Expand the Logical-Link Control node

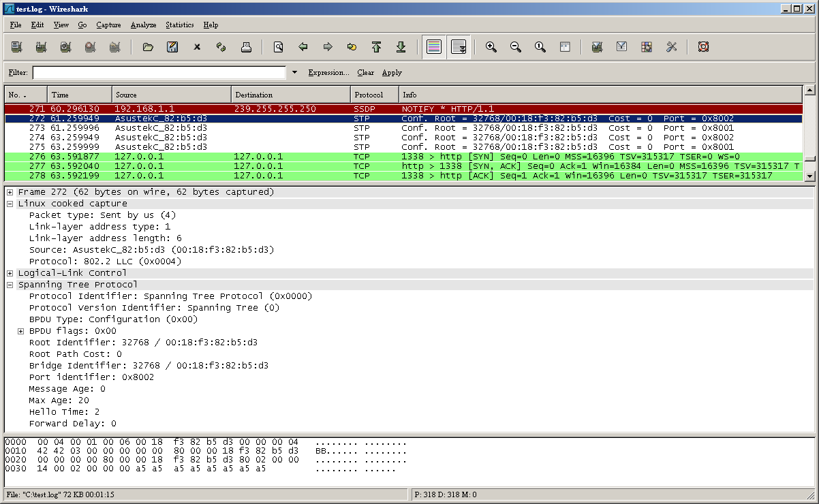click(x=10, y=273)
